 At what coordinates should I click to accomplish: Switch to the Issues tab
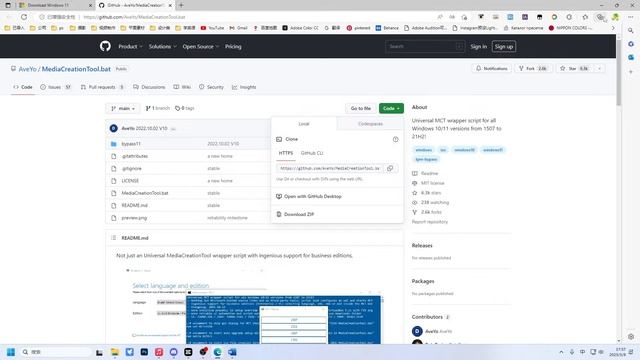point(56,87)
